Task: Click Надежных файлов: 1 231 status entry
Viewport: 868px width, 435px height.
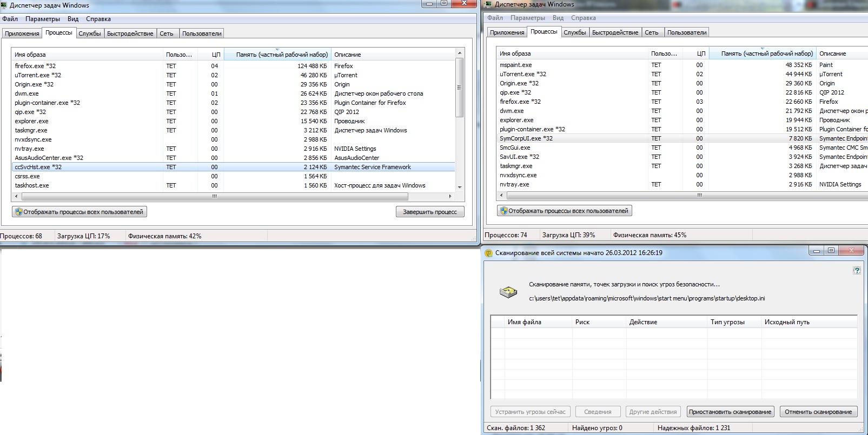Action: 694,428
